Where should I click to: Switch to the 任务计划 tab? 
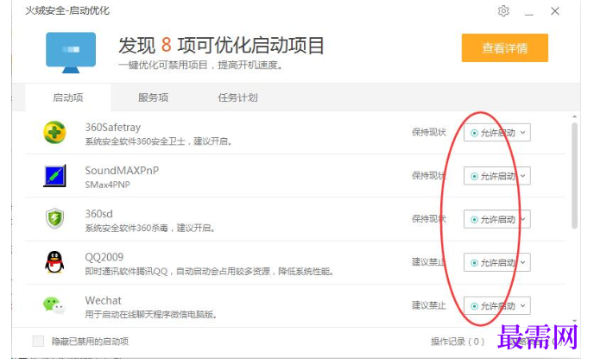tap(237, 97)
